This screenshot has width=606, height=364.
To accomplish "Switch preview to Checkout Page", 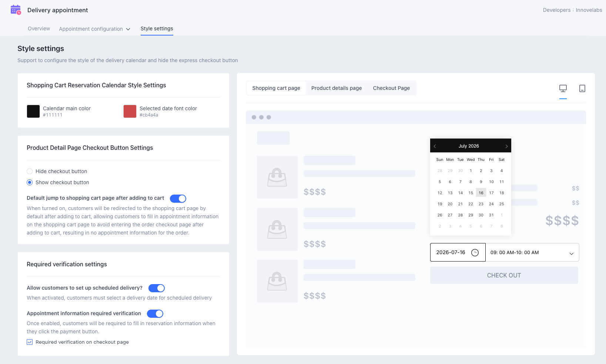I will (x=391, y=88).
